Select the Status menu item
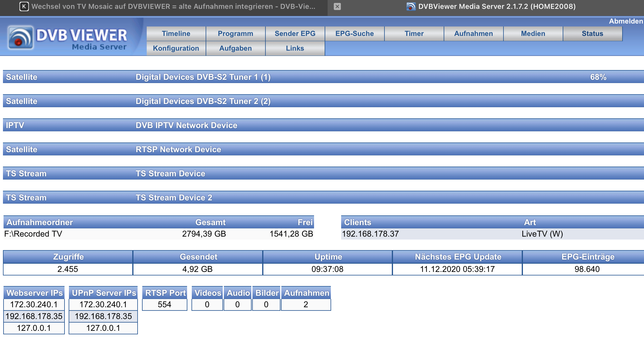The width and height of the screenshot is (644, 347). point(593,34)
